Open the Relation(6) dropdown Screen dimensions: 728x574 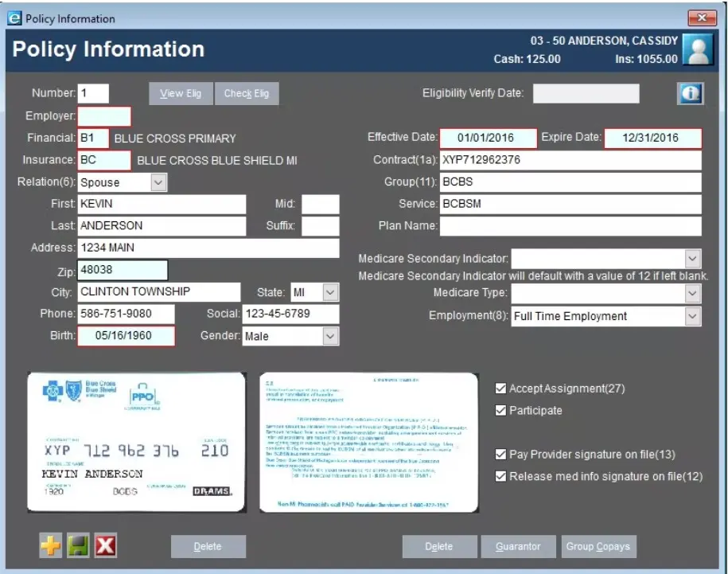pyautogui.click(x=157, y=182)
